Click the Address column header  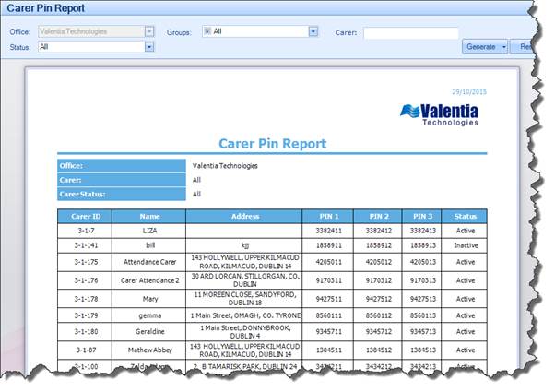(244, 217)
